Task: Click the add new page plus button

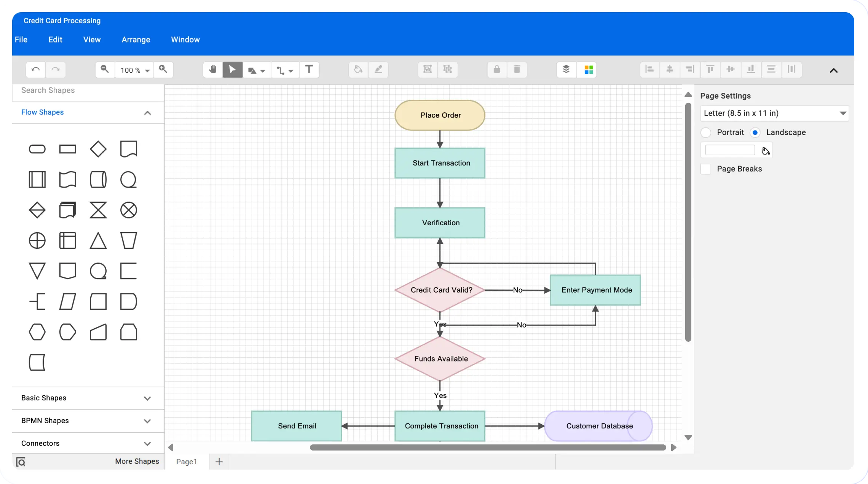Action: pyautogui.click(x=219, y=462)
